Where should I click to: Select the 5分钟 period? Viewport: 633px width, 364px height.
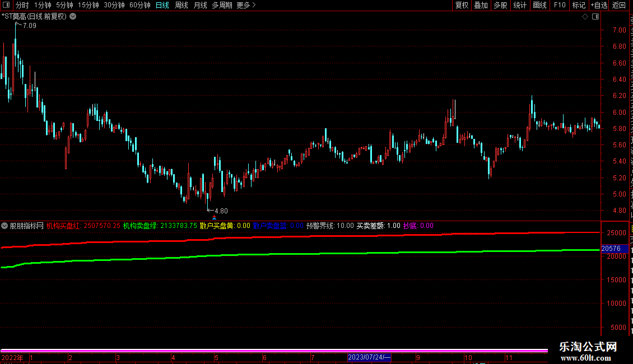point(64,5)
